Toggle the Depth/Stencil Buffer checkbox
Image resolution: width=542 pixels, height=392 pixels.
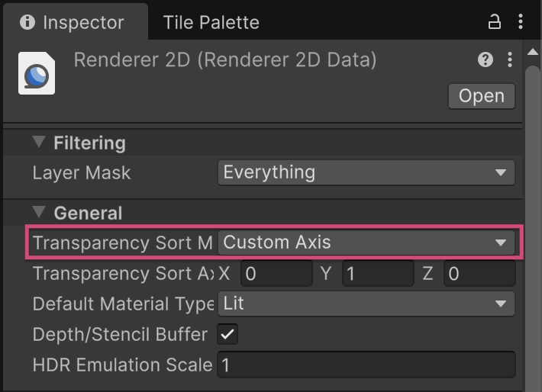(227, 334)
